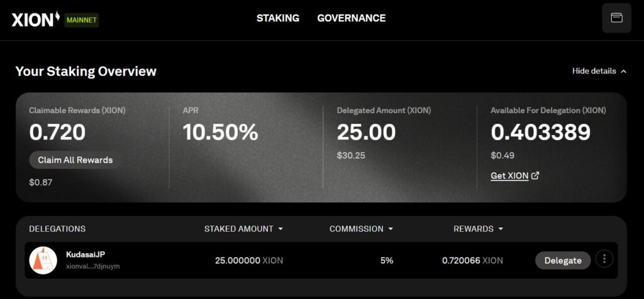Sort by Commission dropdown arrow
The width and height of the screenshot is (644, 299).
(391, 229)
